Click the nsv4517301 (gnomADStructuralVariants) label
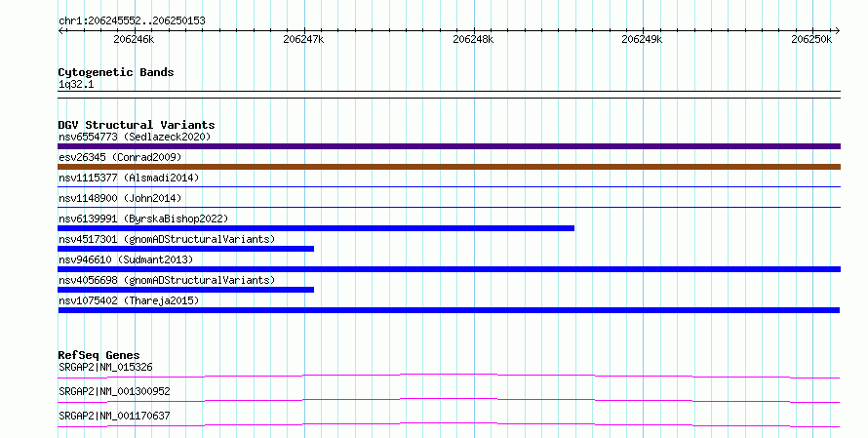868x438 pixels. pos(167,239)
